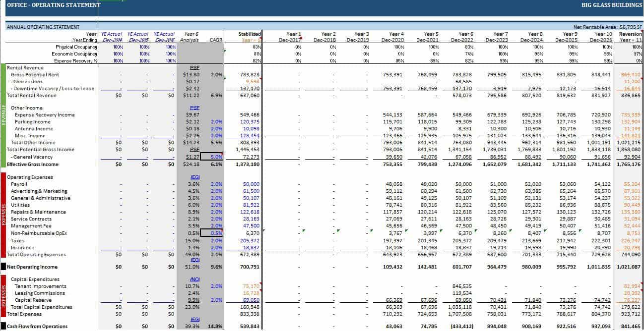Click the /EGI link in Operating Expenses row

coord(194,177)
